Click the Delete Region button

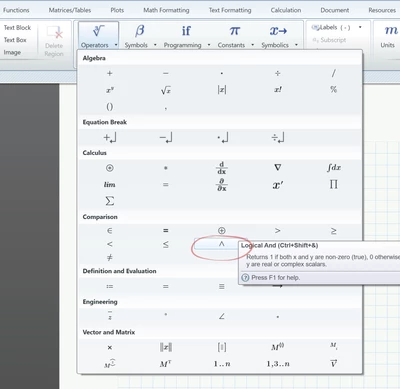(x=54, y=41)
